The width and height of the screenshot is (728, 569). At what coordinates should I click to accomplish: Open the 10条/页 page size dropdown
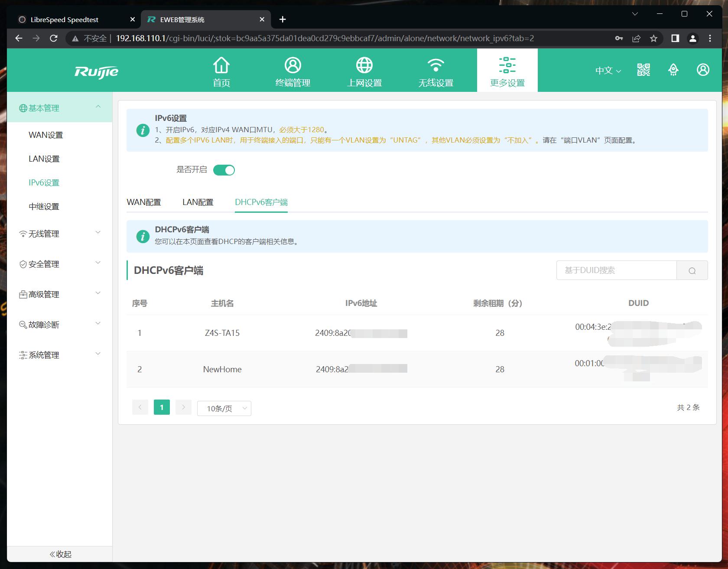click(224, 408)
